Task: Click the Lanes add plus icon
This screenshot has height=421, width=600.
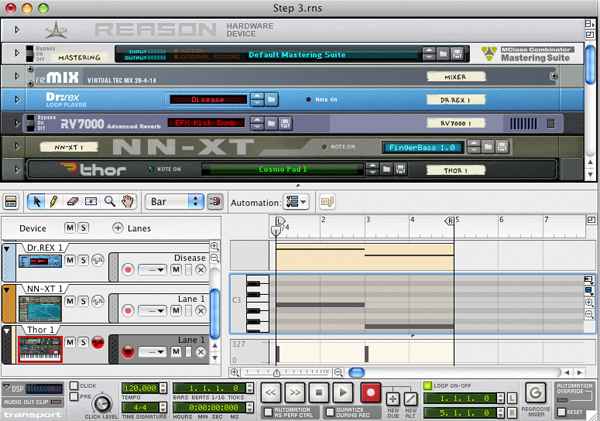Action: (x=117, y=228)
